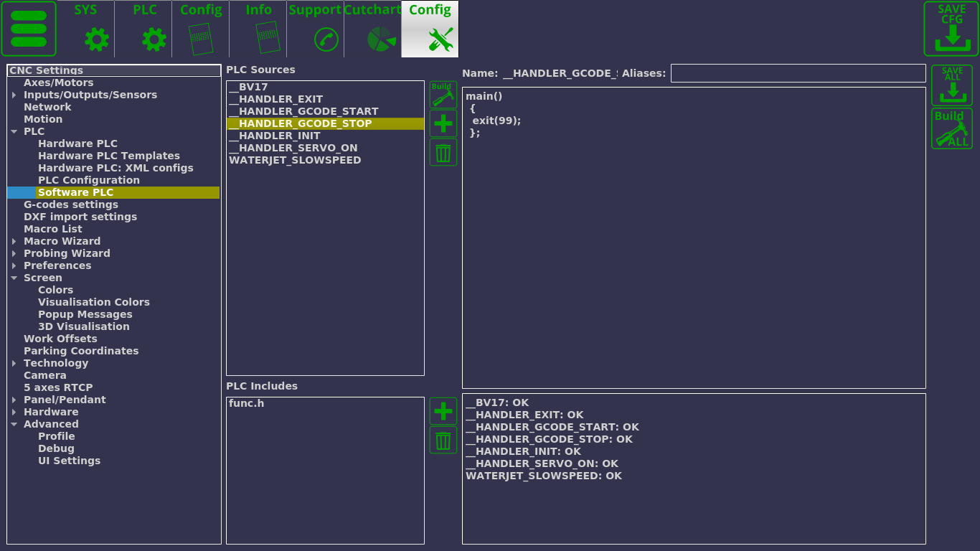This screenshot has width=980, height=551.
Task: Collapse the PLC tree section
Action: [x=14, y=132]
